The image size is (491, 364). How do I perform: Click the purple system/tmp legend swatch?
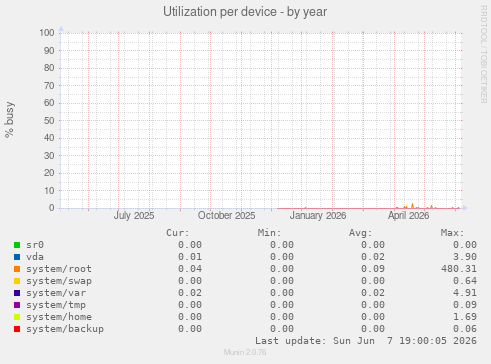click(x=17, y=305)
